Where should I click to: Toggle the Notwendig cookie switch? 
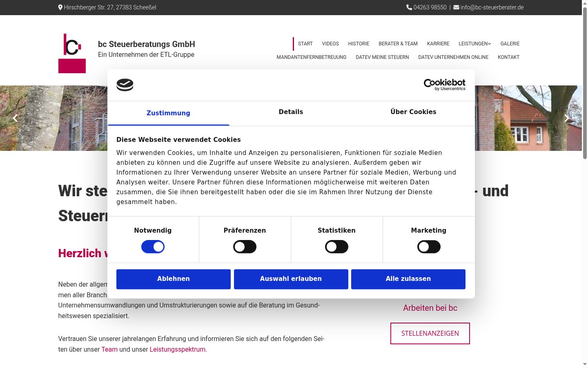pyautogui.click(x=153, y=247)
